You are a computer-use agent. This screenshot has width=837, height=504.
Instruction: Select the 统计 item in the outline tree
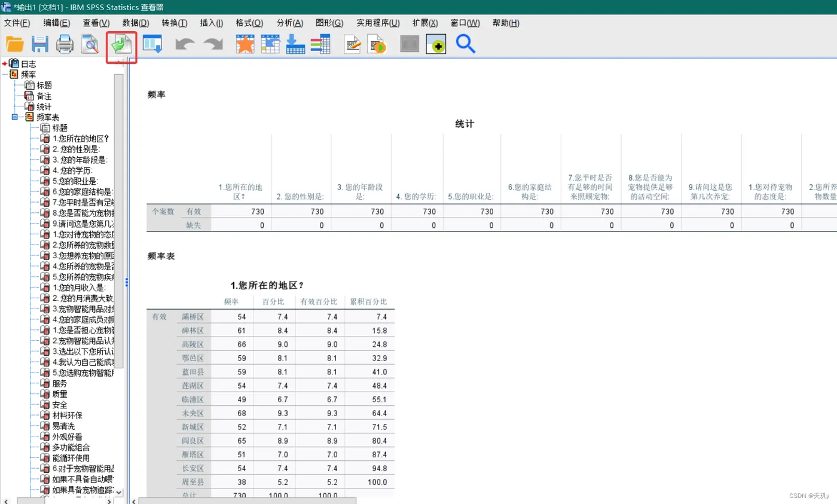tap(44, 106)
